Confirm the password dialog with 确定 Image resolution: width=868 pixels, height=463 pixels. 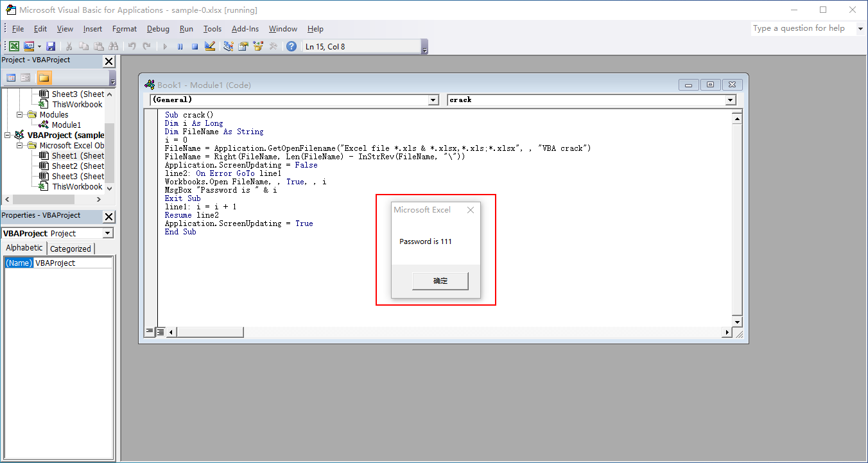point(440,281)
